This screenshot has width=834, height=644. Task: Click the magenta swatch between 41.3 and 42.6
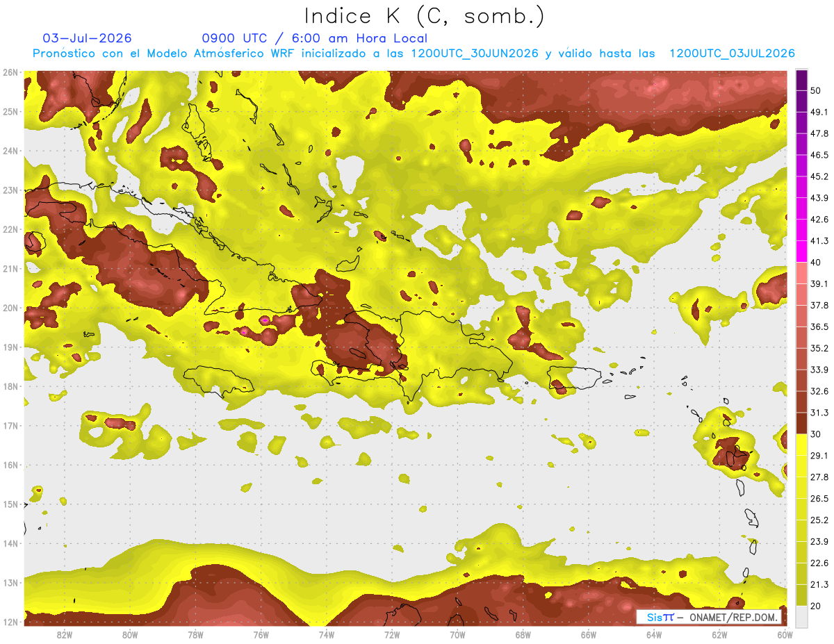[801, 230]
